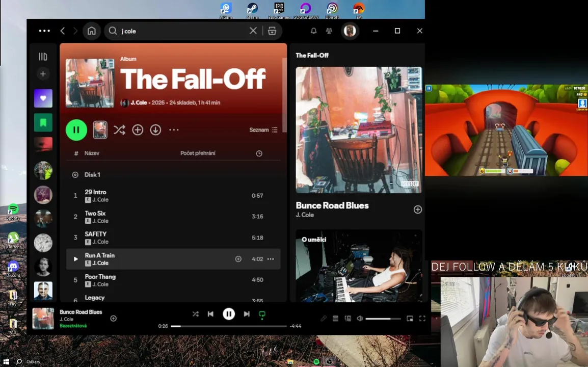This screenshot has height=367, width=588.
Task: Skip to the previous track
Action: (210, 313)
